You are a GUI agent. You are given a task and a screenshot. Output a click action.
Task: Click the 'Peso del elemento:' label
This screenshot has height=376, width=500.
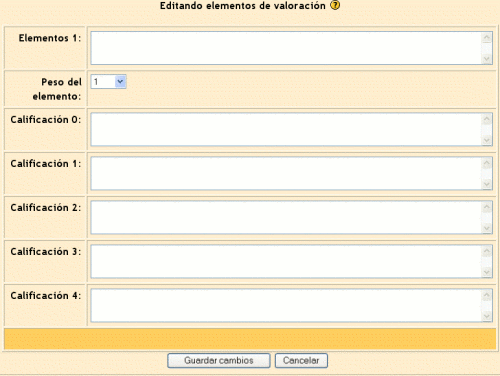click(57, 89)
